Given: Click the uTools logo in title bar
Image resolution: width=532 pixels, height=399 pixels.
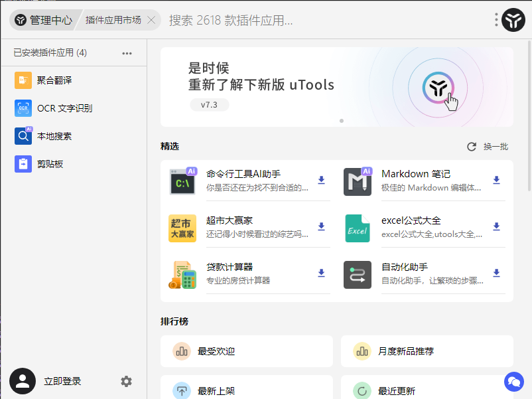Looking at the screenshot, I should [x=512, y=20].
